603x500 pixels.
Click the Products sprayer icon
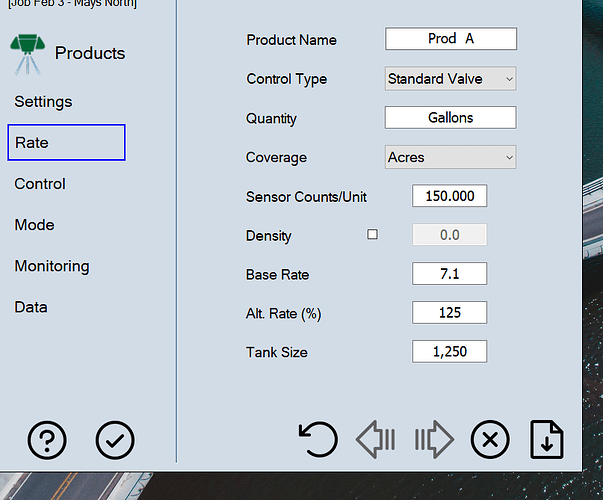28,53
